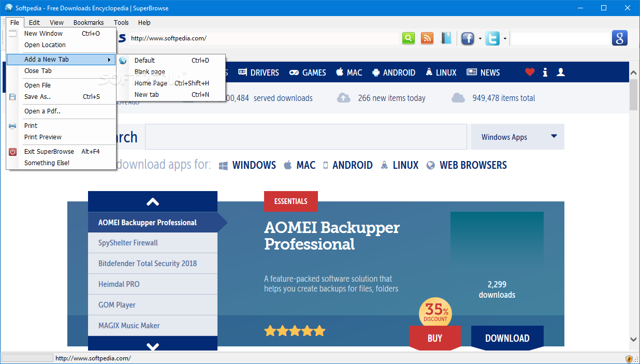
Task: Select Default in the new tab submenu
Action: point(171,60)
